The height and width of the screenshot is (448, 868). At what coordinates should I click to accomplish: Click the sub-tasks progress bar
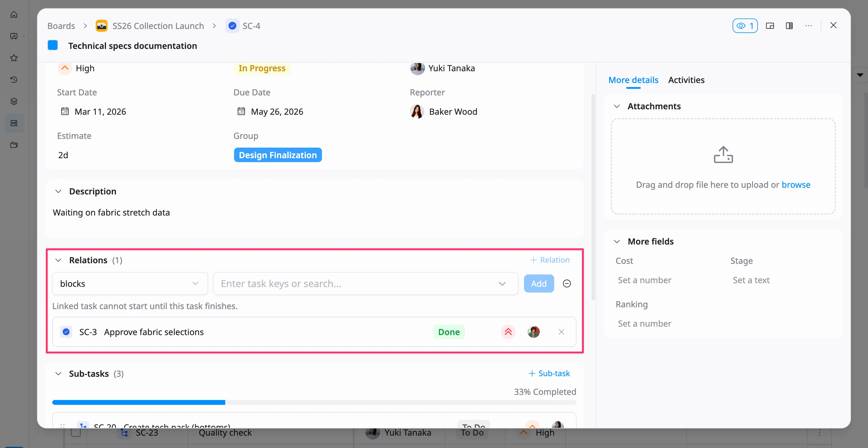(314, 402)
